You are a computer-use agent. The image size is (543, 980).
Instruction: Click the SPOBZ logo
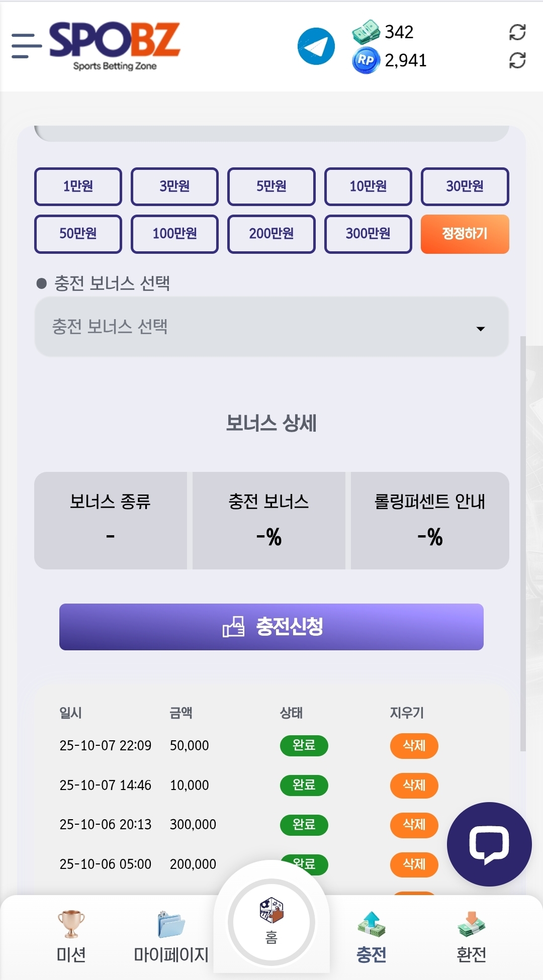[x=115, y=45]
